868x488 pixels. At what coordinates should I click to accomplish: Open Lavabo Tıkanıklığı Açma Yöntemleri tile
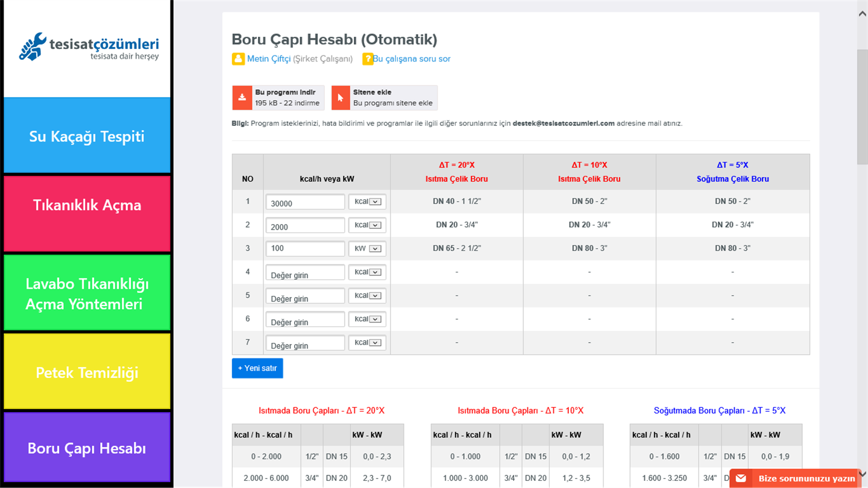(87, 293)
